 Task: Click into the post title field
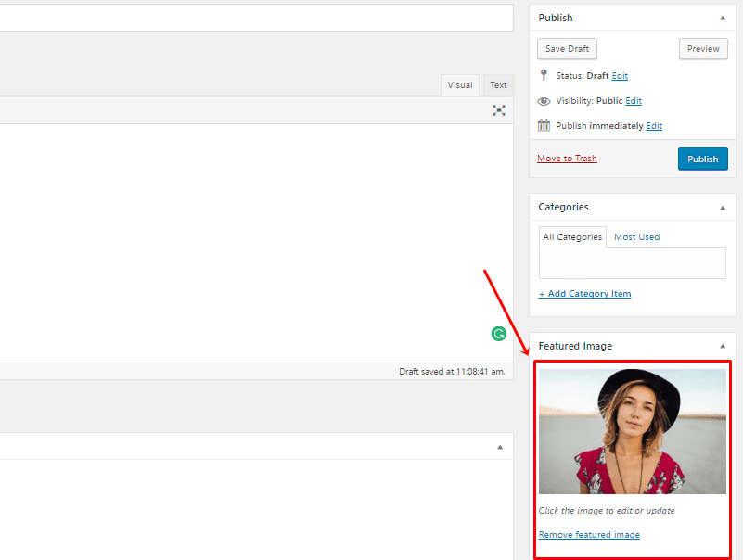[x=256, y=18]
